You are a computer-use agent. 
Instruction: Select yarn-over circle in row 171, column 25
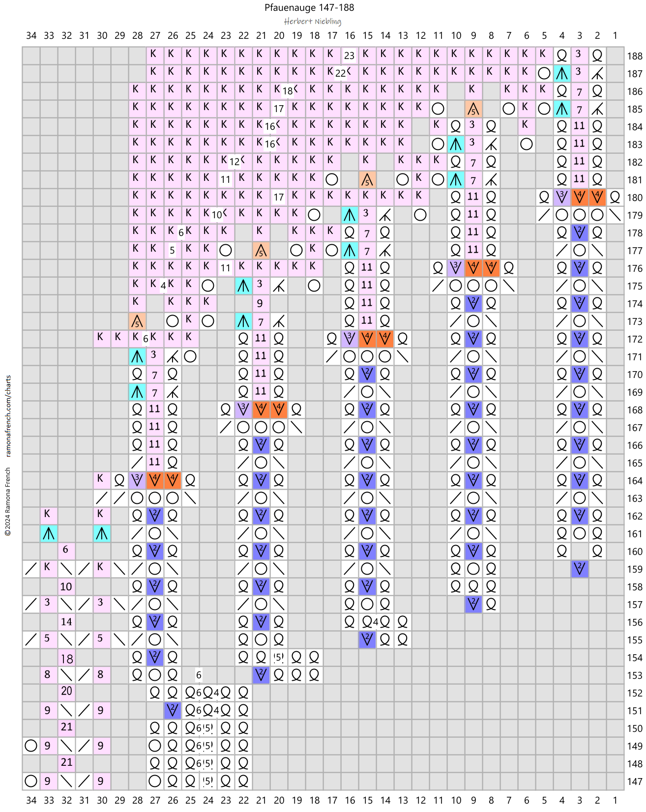tap(190, 356)
